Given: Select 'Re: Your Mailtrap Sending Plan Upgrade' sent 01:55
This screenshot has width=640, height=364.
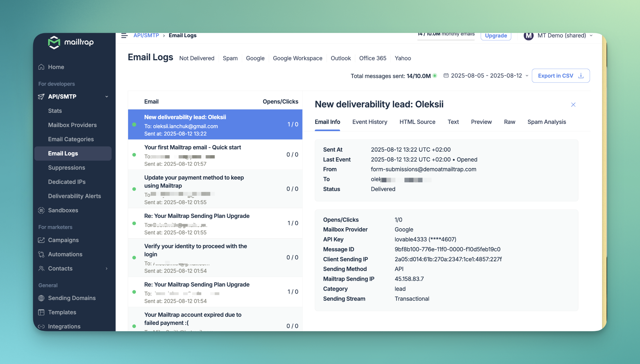Looking at the screenshot, I should click(215, 224).
